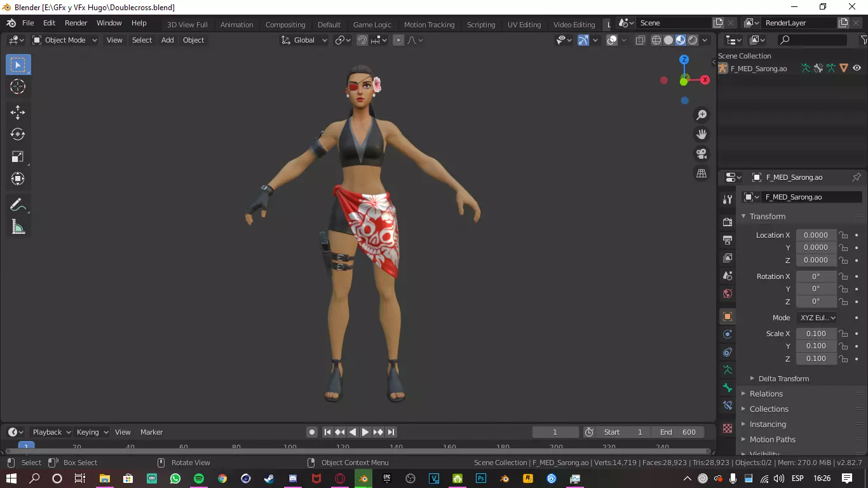
Task: Open the Object properties tab
Action: [x=728, y=316]
